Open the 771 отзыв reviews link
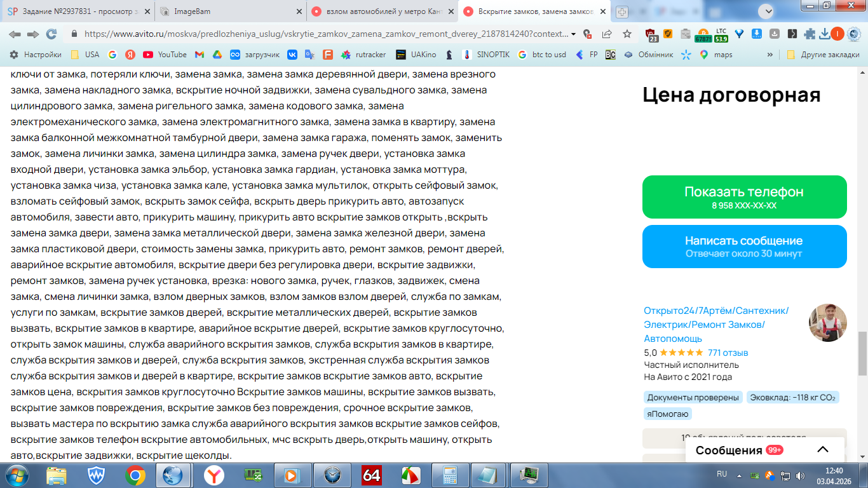 pos(728,353)
